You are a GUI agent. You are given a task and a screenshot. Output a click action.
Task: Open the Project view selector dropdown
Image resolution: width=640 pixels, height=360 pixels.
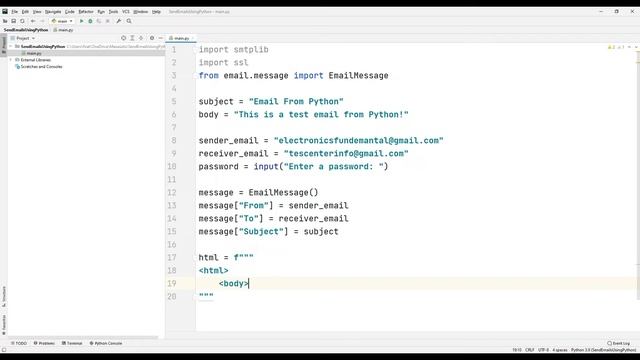[x=23, y=38]
